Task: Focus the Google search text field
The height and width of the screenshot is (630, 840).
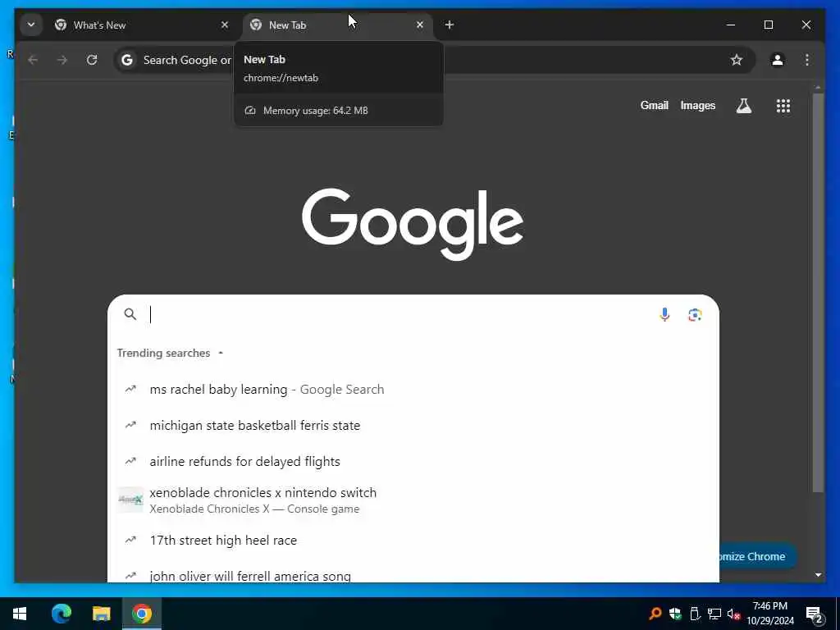Action: click(x=396, y=314)
